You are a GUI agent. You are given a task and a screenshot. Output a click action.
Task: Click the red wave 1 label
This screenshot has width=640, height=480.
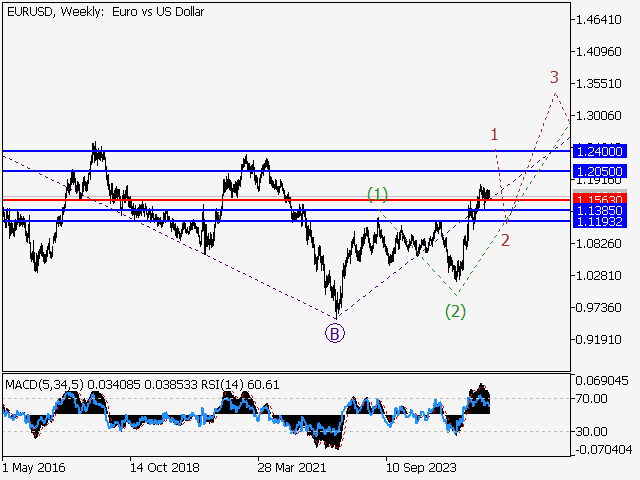click(493, 133)
